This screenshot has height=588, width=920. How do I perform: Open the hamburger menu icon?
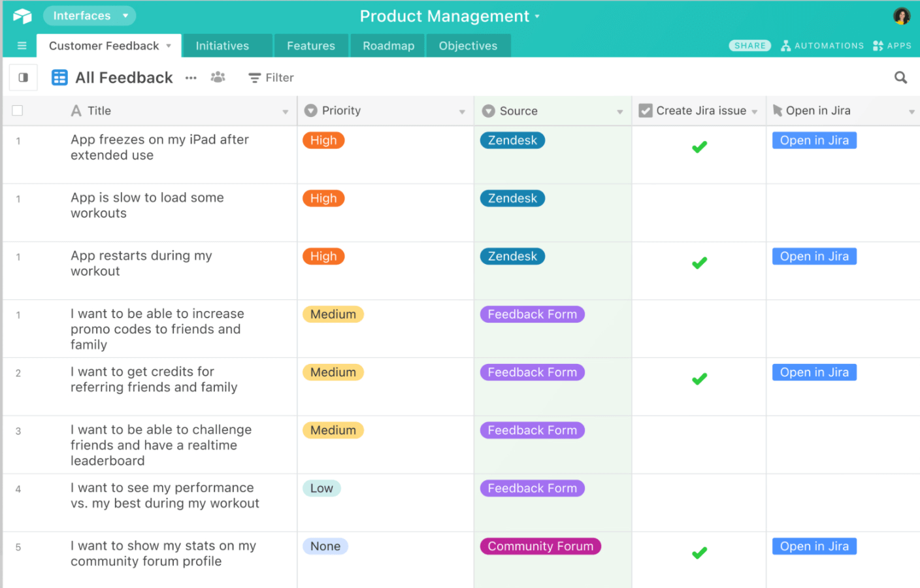(22, 46)
